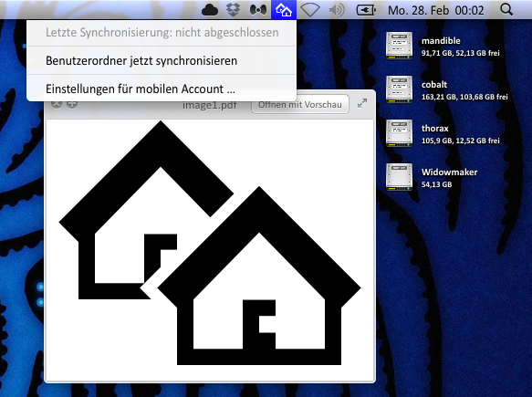Screen dimensions: 532x397
Task: Open the Dropbox menu bar icon
Action: coord(233,10)
